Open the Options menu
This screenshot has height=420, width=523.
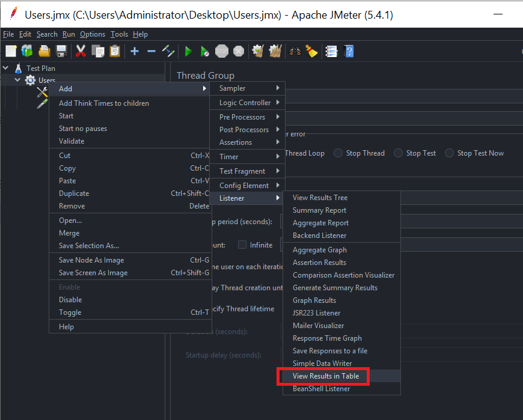click(93, 34)
